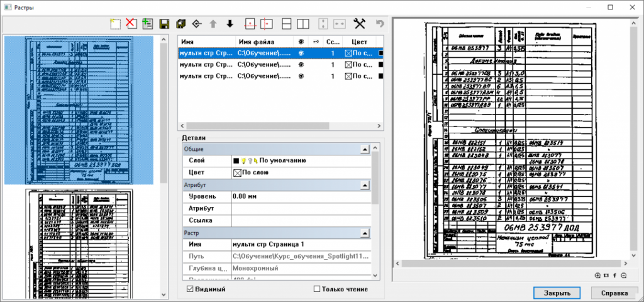This screenshot has width=644, height=302.
Task: Save the raster with the floppy disk icon
Action: (x=164, y=24)
